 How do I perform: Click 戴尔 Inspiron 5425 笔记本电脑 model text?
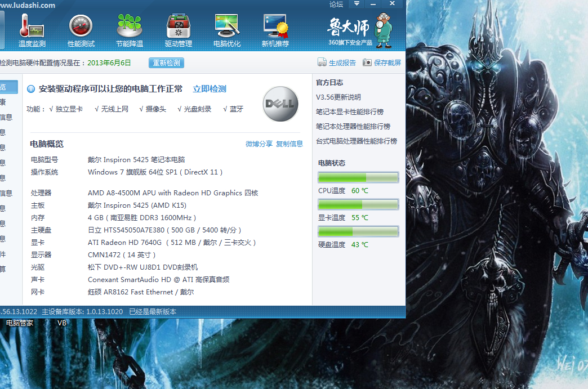pos(136,160)
